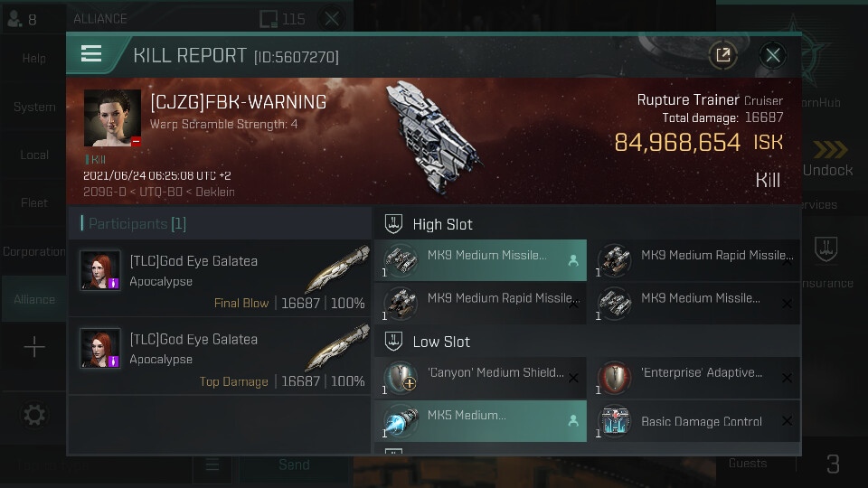Switch to the Local chat tab
The image size is (868, 488).
coord(34,155)
